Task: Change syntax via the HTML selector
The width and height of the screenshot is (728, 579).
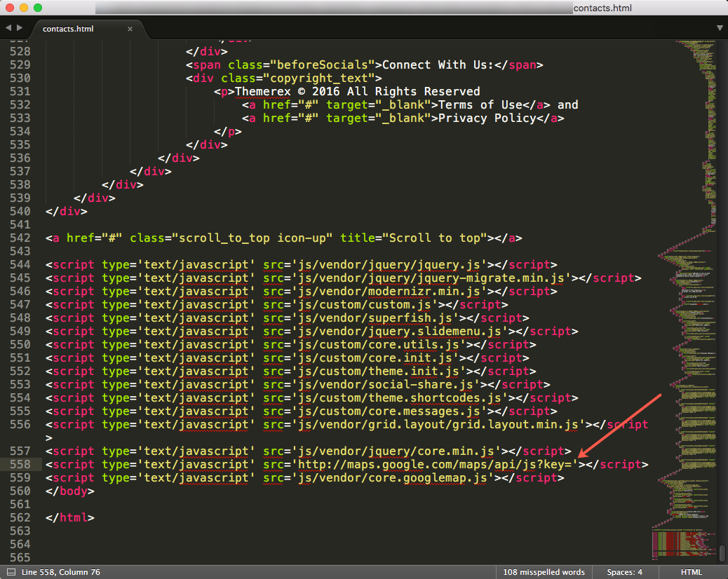Action: pos(691,572)
